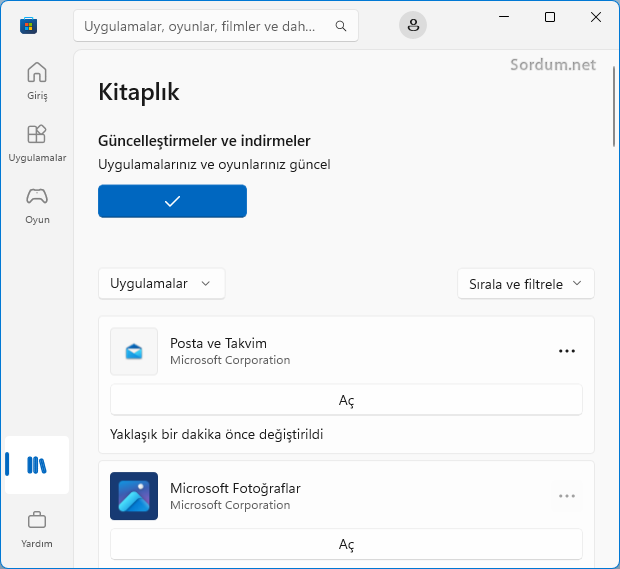Open more options for Microsoft Fotoğraflar

click(x=567, y=496)
